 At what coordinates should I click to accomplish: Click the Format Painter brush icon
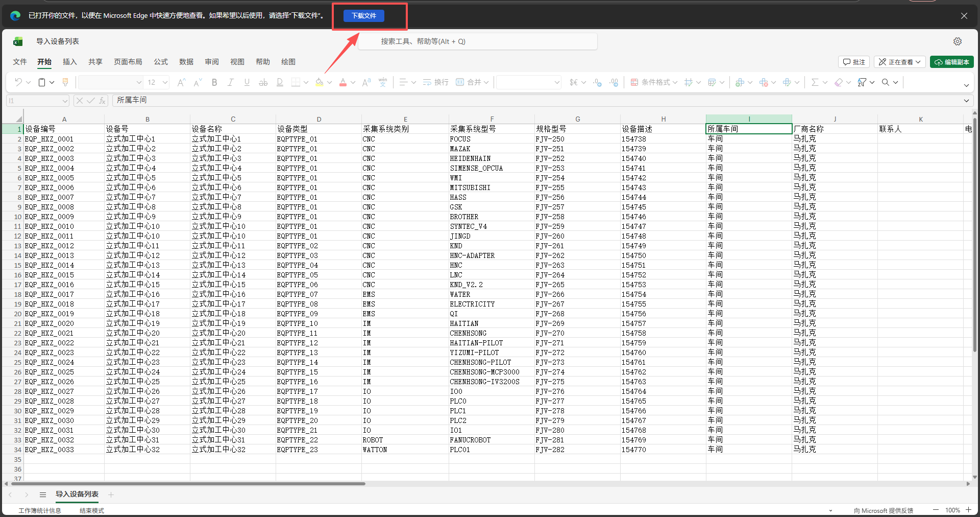click(65, 82)
